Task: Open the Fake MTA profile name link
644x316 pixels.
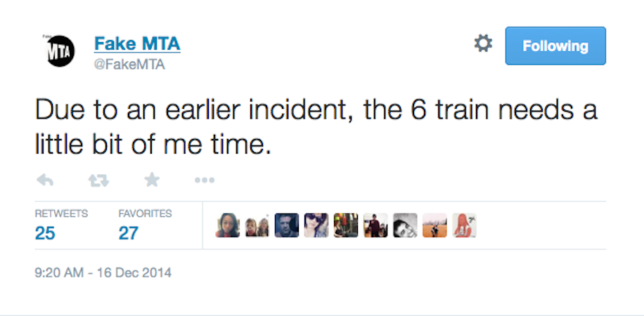Action: [x=137, y=44]
